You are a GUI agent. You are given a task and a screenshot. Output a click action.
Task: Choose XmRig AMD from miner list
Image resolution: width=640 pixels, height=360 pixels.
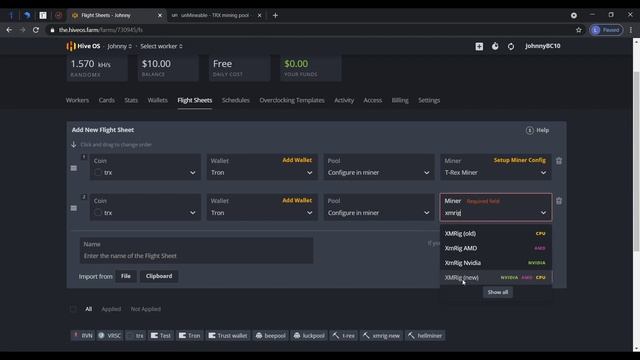(x=496, y=248)
